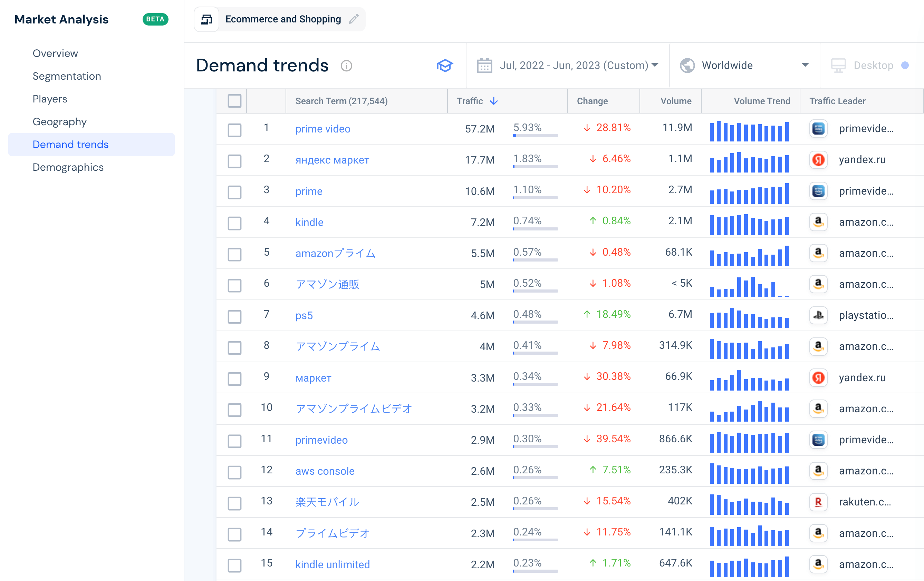Click the calendar icon in the date filter

484,65
